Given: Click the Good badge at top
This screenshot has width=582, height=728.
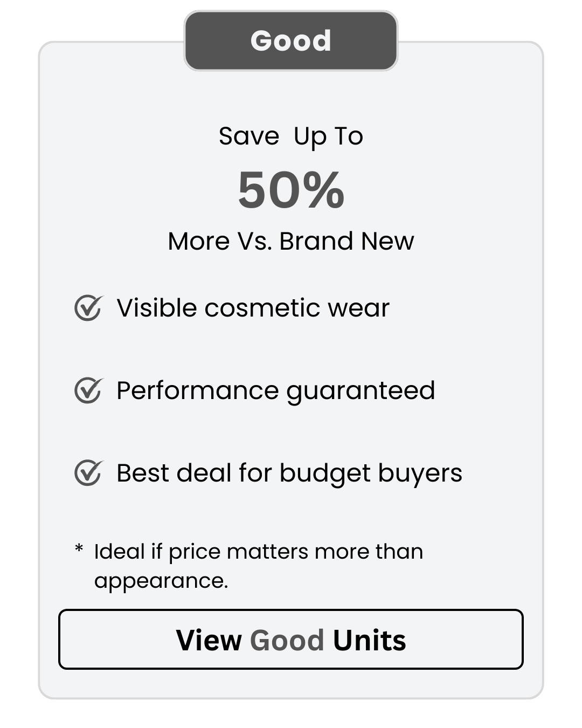Looking at the screenshot, I should click(290, 41).
